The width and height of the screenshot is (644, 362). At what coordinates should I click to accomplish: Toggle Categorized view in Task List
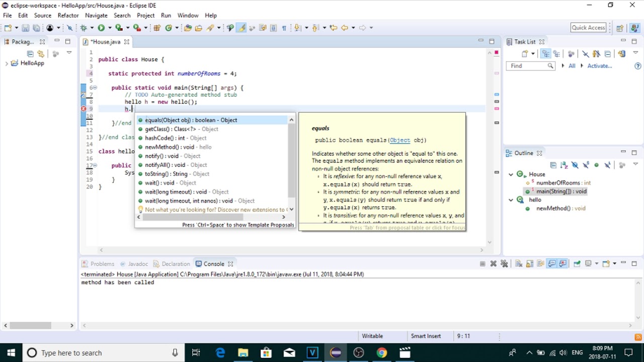click(x=545, y=53)
